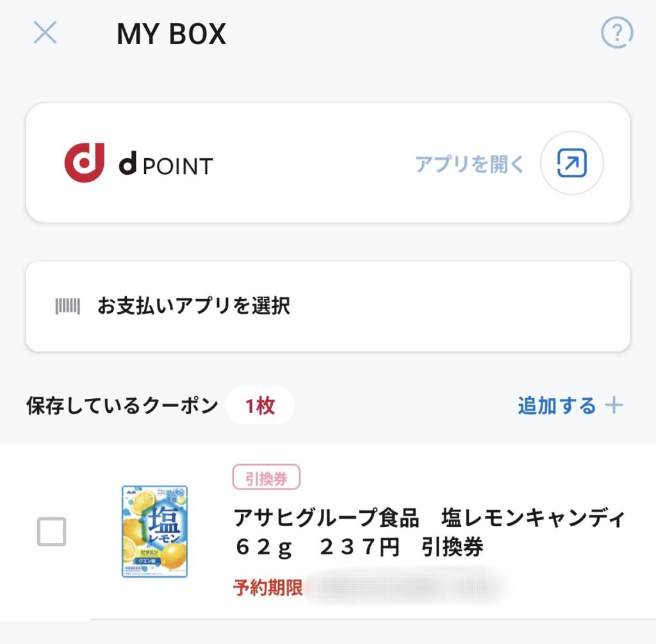Close the MY BOX screen

tap(45, 33)
